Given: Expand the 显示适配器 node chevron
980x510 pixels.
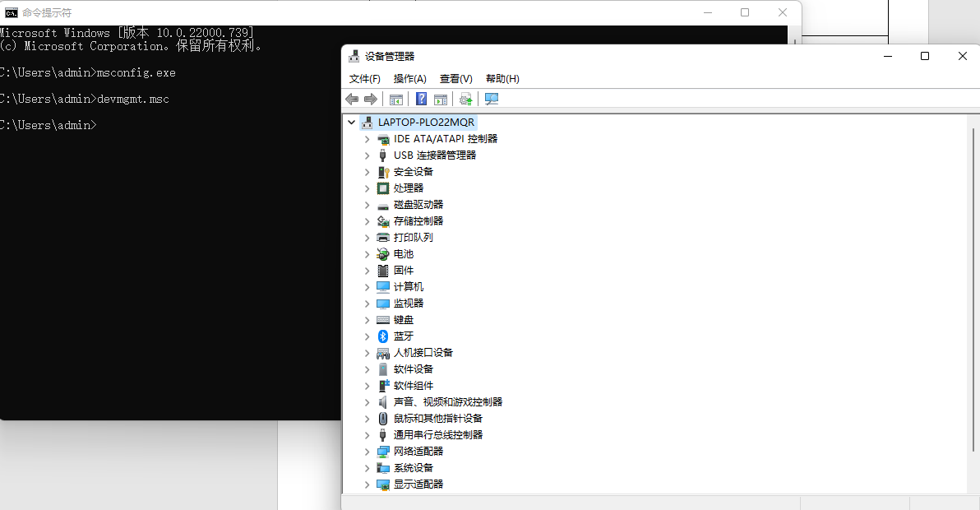Looking at the screenshot, I should pos(367,484).
